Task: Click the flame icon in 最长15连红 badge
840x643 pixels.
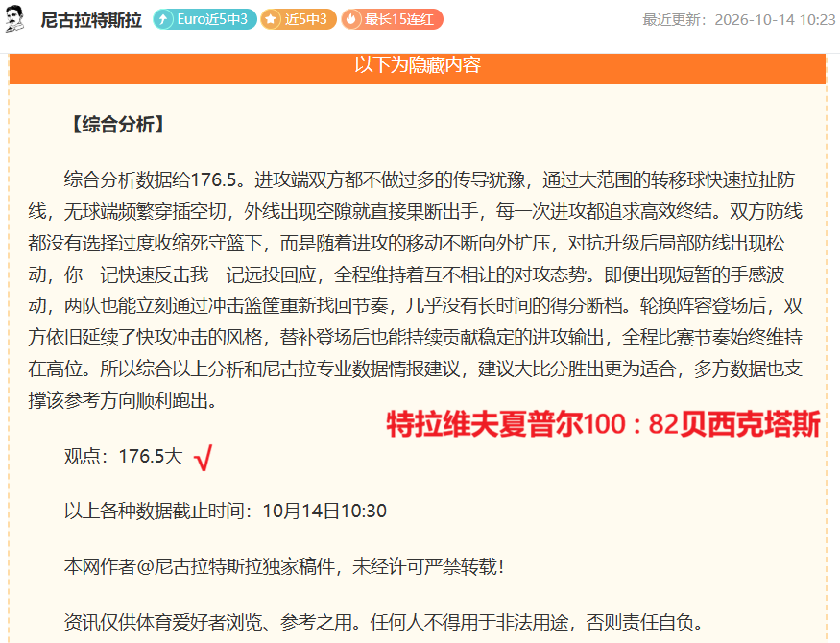Action: (351, 20)
